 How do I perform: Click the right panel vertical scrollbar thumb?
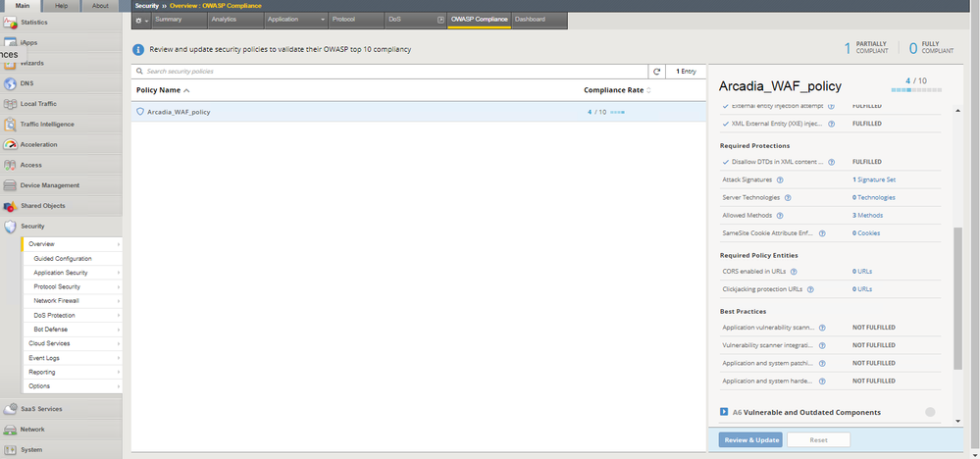click(x=957, y=298)
